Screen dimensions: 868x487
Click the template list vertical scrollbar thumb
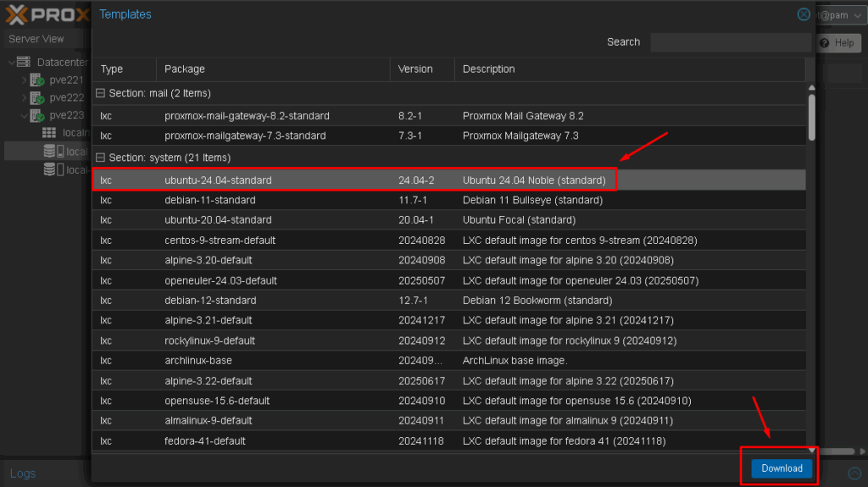tap(811, 118)
